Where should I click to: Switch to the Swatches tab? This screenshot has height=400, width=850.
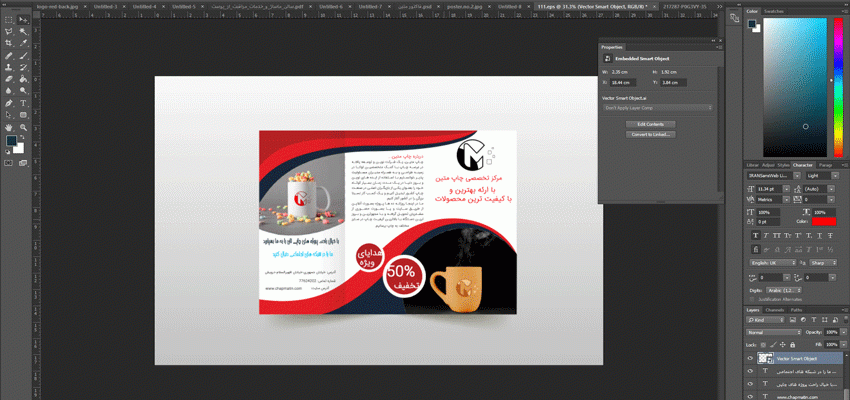(x=772, y=11)
